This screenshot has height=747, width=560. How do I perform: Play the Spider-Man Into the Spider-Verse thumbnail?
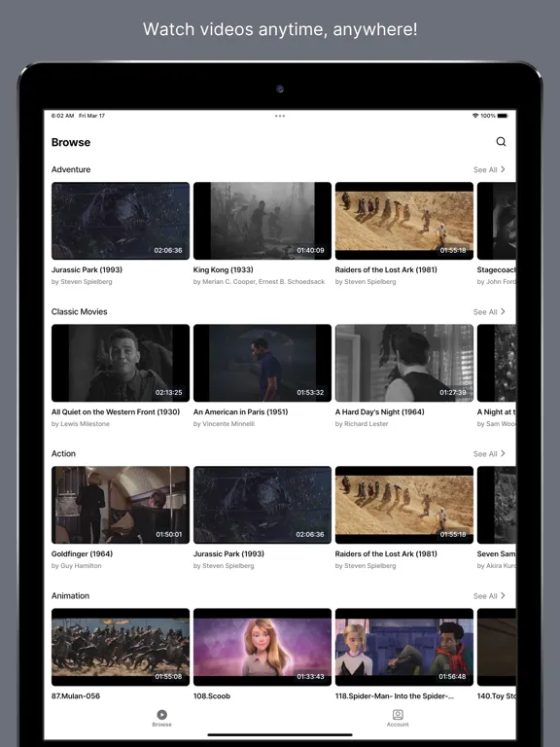pyautogui.click(x=404, y=647)
